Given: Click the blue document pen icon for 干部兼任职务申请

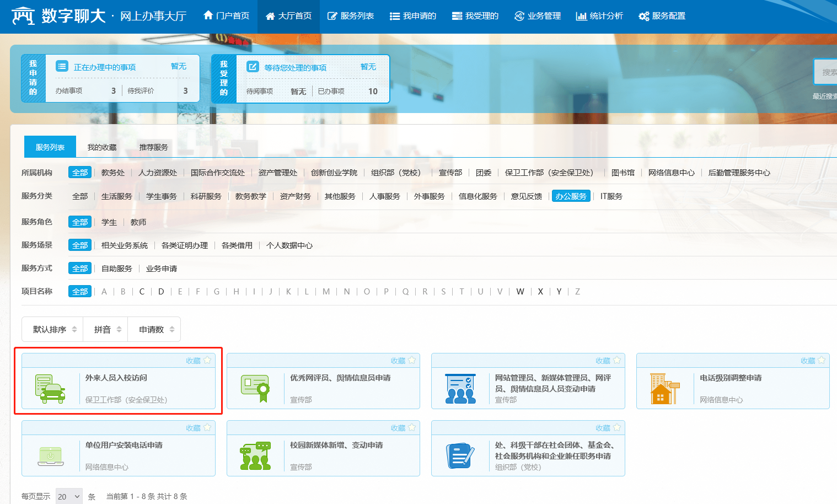Looking at the screenshot, I should click(460, 456).
